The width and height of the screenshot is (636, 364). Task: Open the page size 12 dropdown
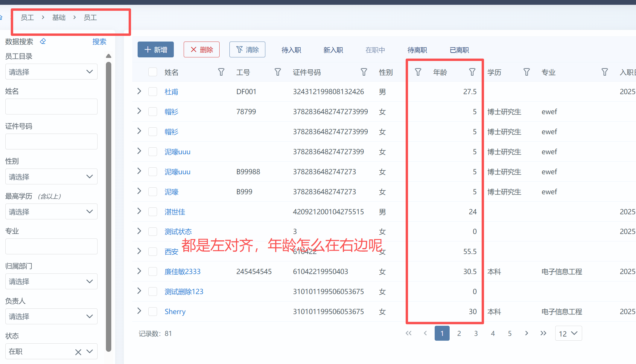[x=568, y=334]
